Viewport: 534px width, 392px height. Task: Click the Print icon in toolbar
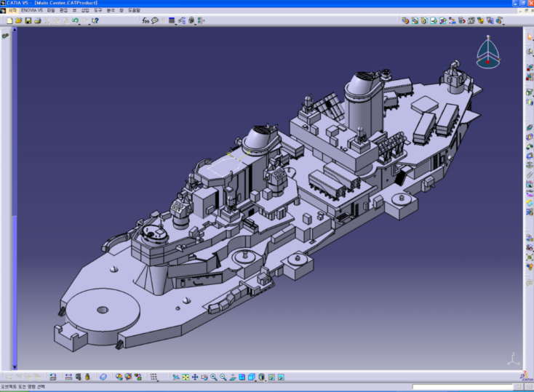[38, 20]
